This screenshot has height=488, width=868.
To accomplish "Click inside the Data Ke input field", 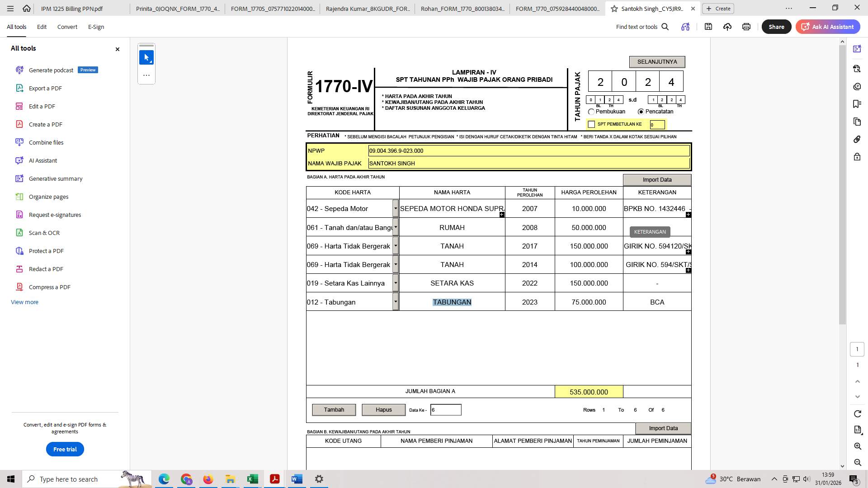I will click(446, 409).
